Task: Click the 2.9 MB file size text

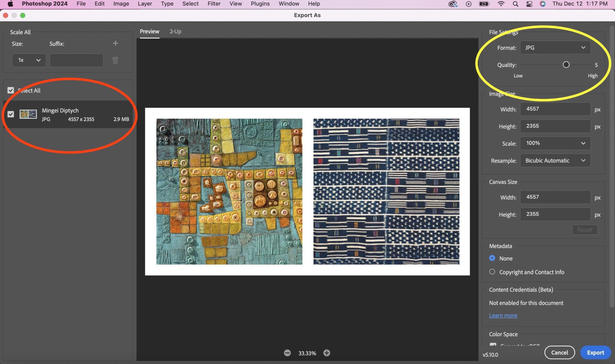Action: pyautogui.click(x=121, y=119)
